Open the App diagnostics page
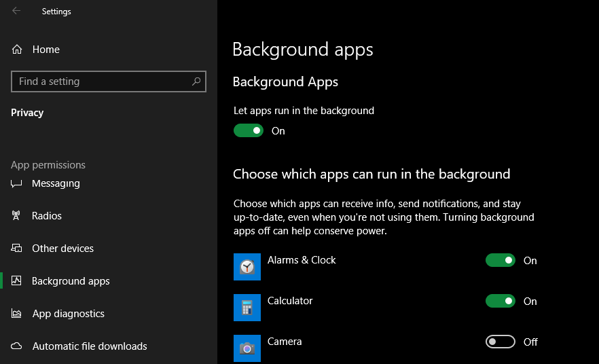 coord(69,314)
